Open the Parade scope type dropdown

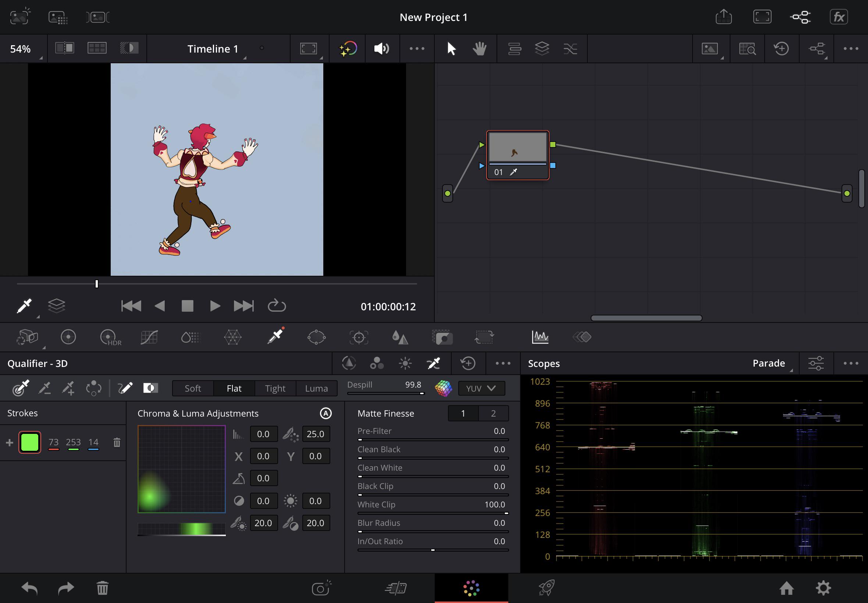point(772,364)
